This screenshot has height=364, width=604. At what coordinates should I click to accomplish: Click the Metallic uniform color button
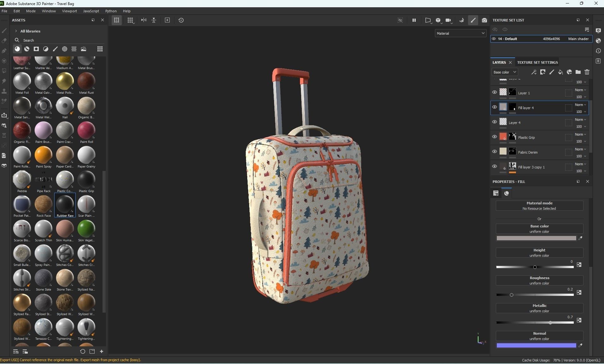point(539,308)
